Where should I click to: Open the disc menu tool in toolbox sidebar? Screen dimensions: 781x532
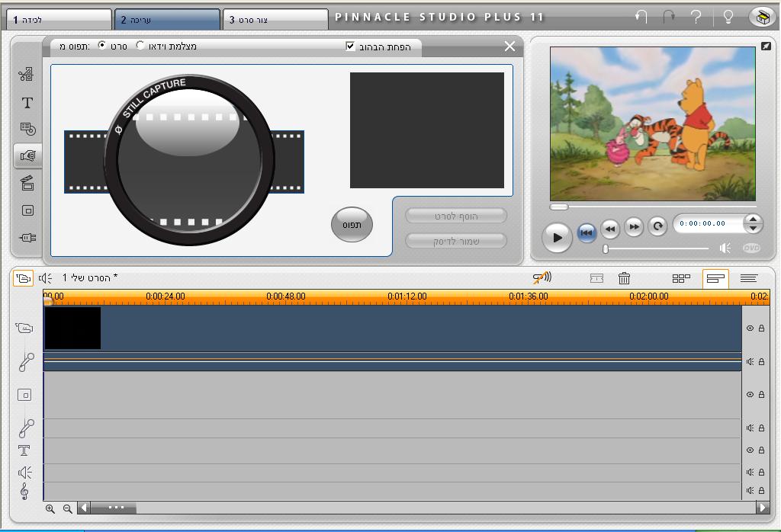(x=28, y=129)
